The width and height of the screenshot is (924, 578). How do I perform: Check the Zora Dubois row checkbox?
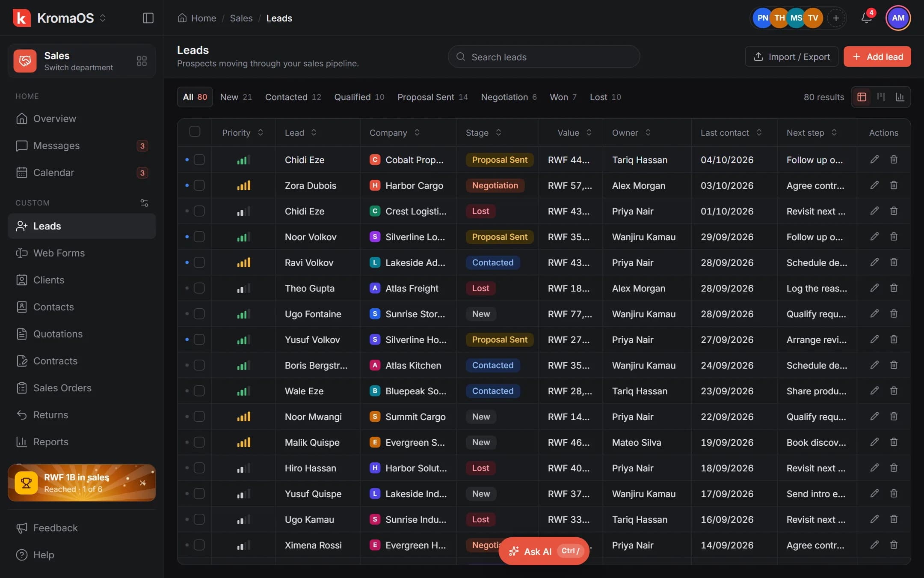click(x=199, y=185)
